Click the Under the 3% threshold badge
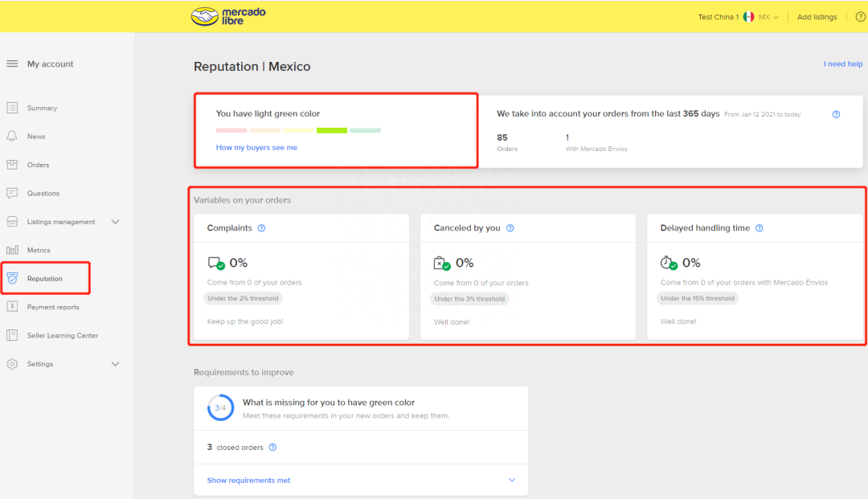 click(469, 299)
